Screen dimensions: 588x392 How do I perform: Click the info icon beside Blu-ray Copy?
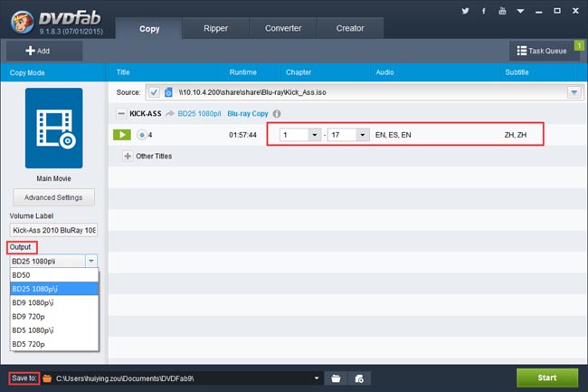277,114
